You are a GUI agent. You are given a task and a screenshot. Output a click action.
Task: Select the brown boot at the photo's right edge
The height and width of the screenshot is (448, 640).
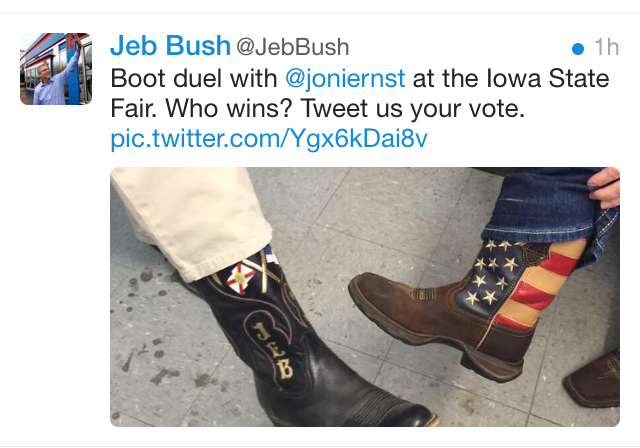593,381
